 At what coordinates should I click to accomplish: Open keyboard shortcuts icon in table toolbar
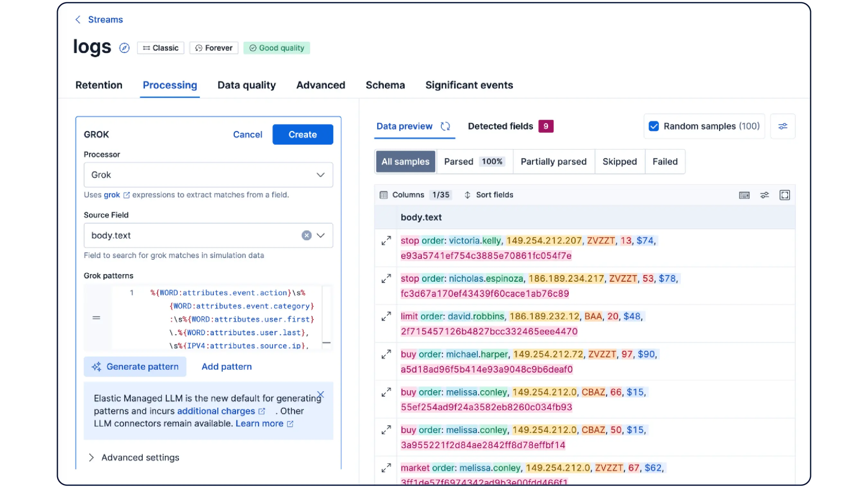[x=744, y=195]
